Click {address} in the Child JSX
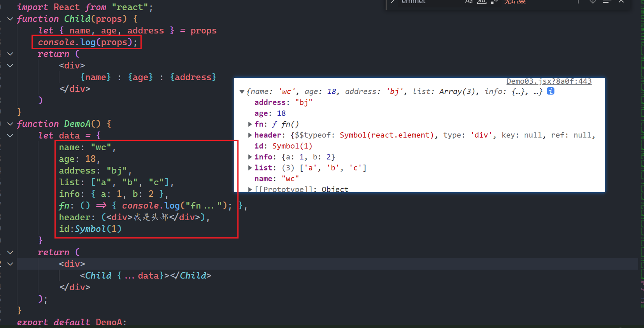The image size is (644, 328). [x=193, y=77]
